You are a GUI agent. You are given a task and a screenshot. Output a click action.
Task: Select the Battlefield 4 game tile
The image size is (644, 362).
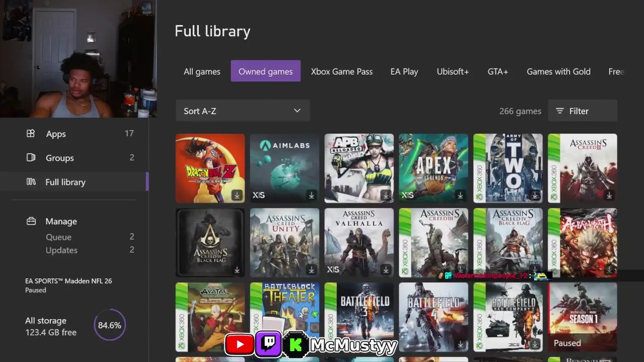coord(433,317)
